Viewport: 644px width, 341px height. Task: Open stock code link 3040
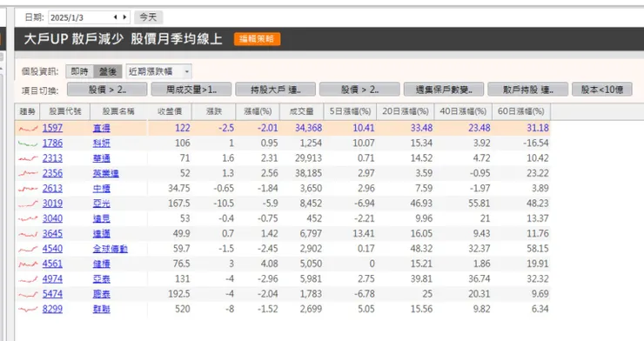pos(52,218)
